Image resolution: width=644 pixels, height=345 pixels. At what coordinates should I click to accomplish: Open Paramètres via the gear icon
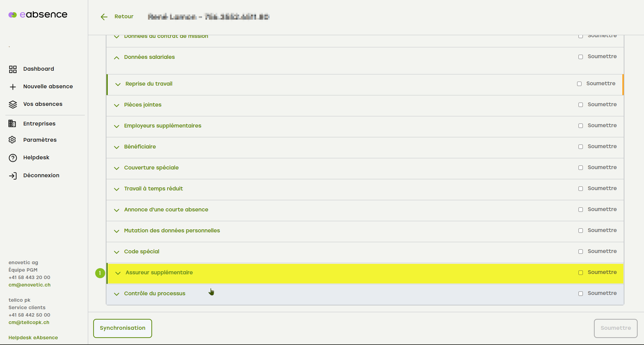pyautogui.click(x=12, y=140)
